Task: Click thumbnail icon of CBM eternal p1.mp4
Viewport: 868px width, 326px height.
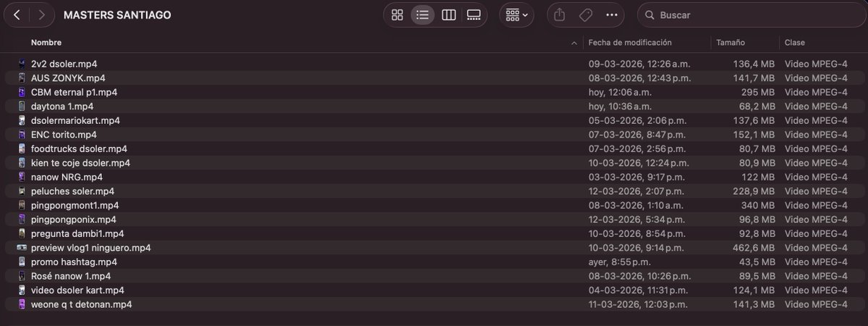Action: [x=22, y=92]
